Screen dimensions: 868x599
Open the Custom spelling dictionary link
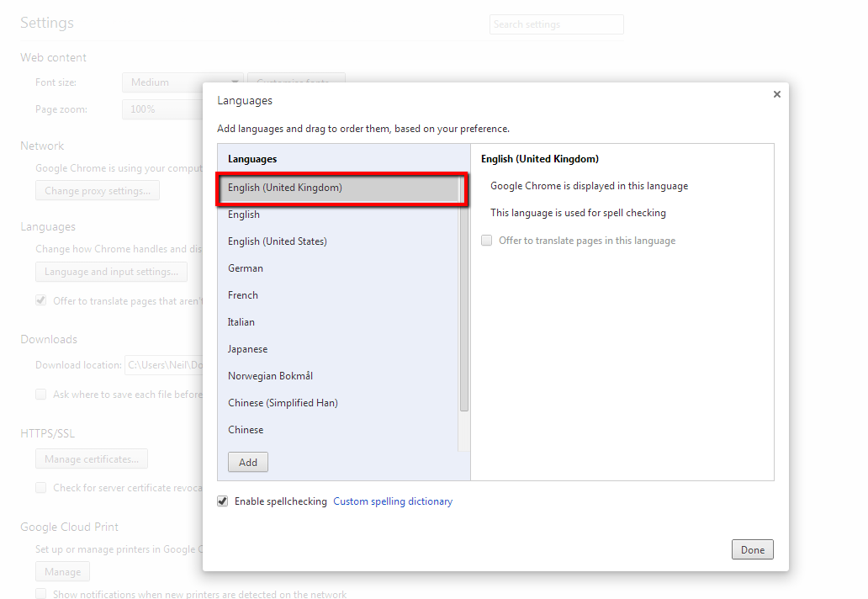393,501
